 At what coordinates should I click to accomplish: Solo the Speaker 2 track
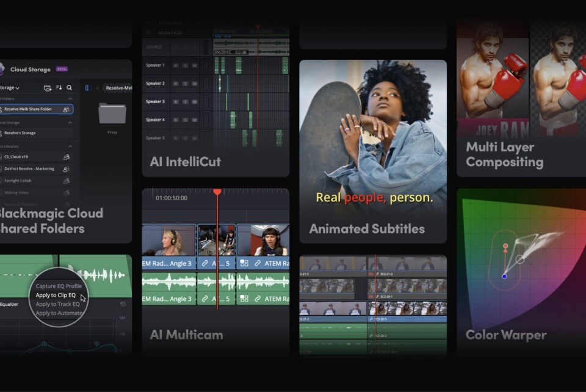[x=185, y=84]
